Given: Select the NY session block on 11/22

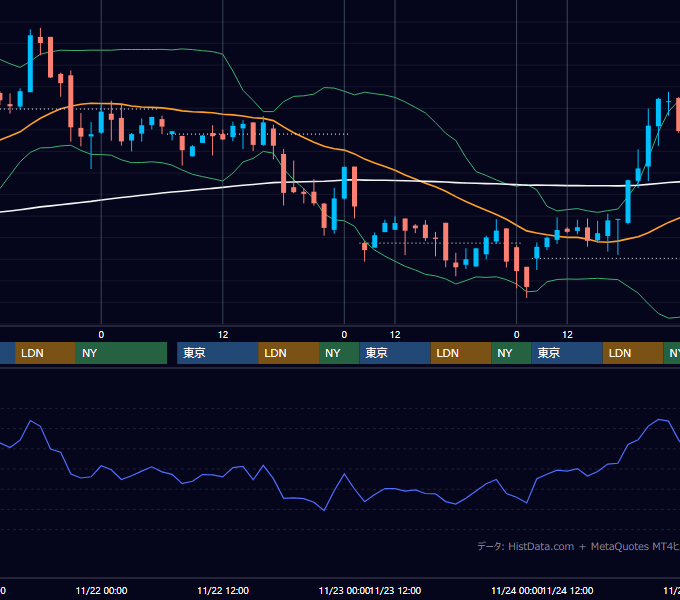Looking at the screenshot, I should (x=339, y=353).
